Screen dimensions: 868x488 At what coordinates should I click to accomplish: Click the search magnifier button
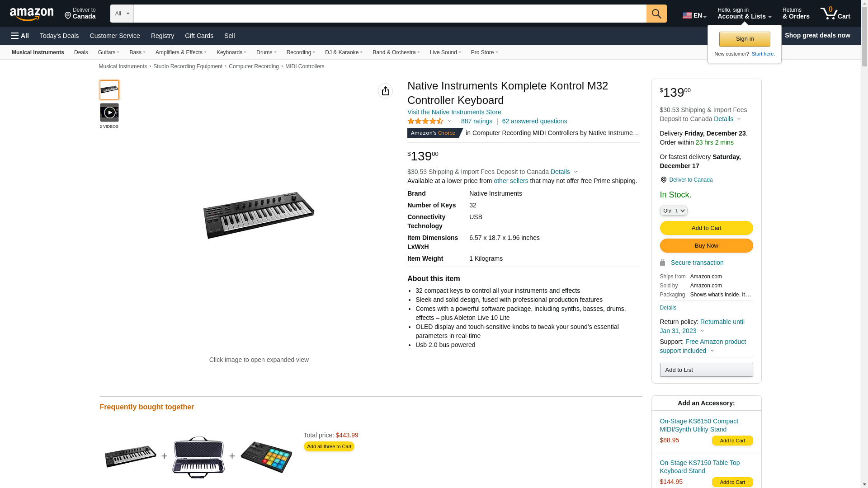tap(656, 14)
